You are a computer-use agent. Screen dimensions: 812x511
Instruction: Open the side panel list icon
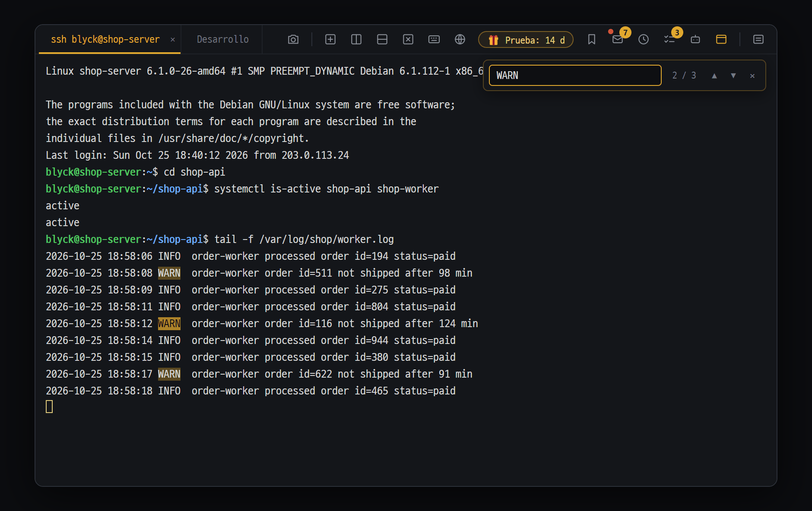tap(758, 40)
